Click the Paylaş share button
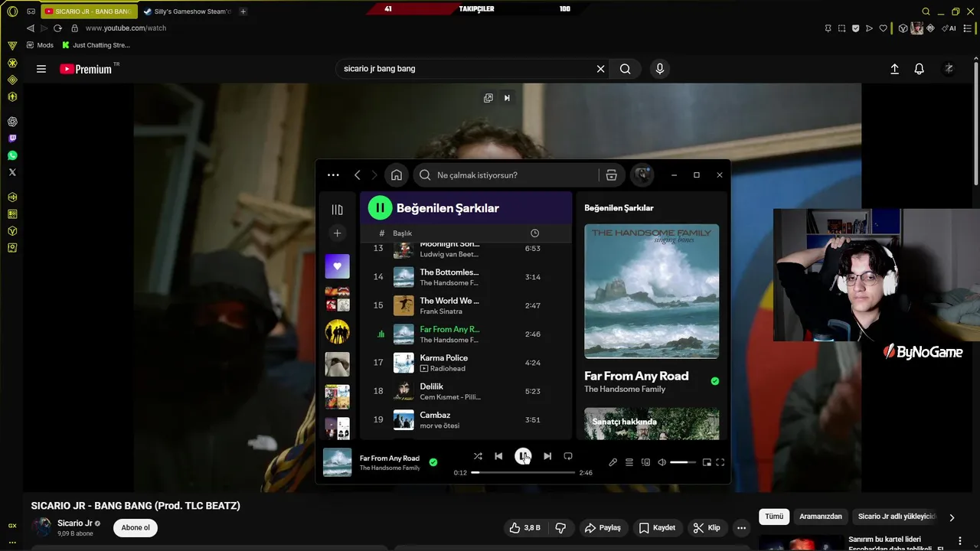980x551 pixels. [603, 527]
